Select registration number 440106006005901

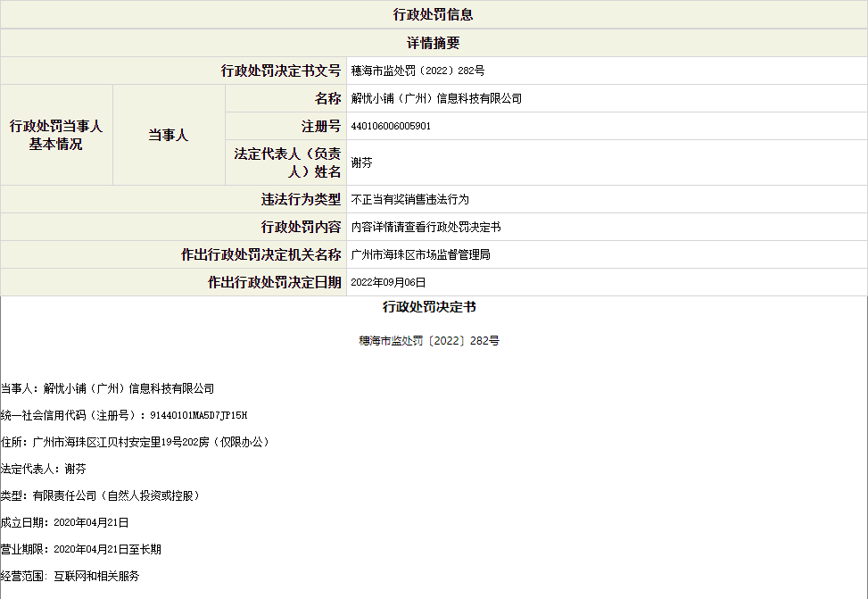391,126
